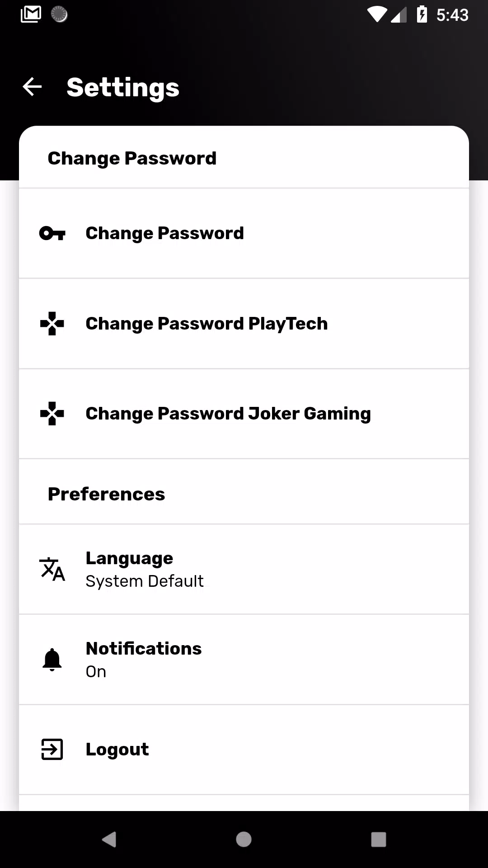488x868 pixels.
Task: Click the key icon beside Change Password
Action: pos(52,233)
